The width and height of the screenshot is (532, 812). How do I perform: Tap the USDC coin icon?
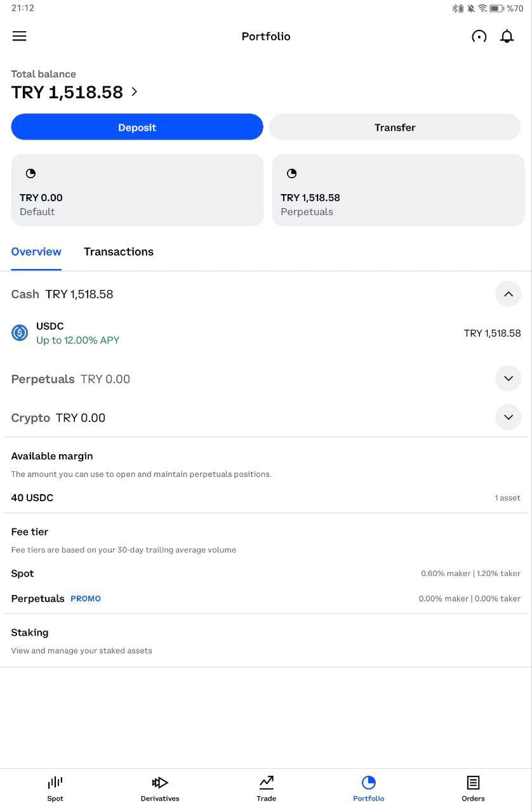pyautogui.click(x=20, y=332)
